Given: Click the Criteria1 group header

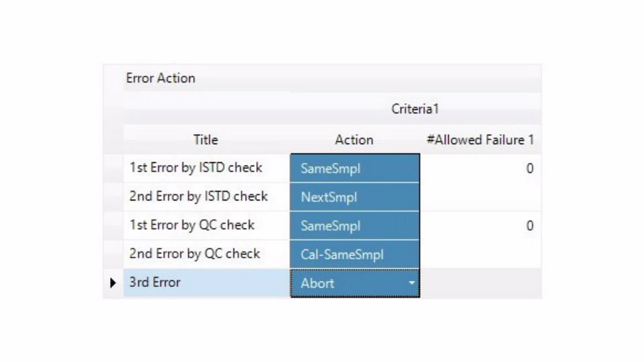Looking at the screenshot, I should [415, 109].
